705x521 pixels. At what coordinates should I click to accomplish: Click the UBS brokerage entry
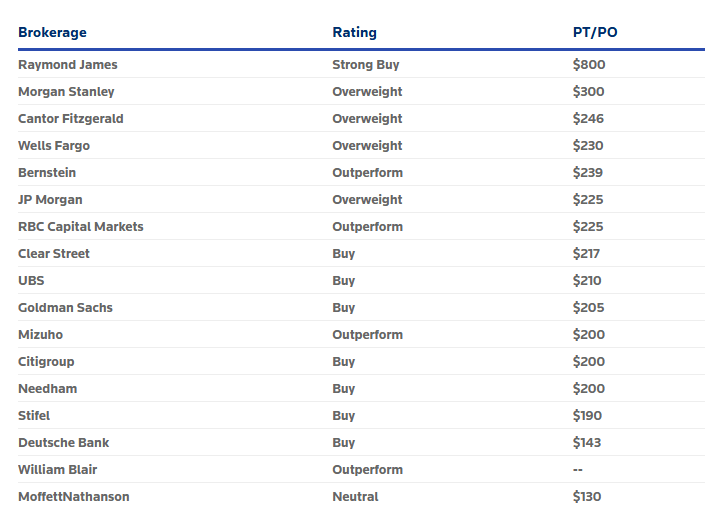pyautogui.click(x=31, y=281)
